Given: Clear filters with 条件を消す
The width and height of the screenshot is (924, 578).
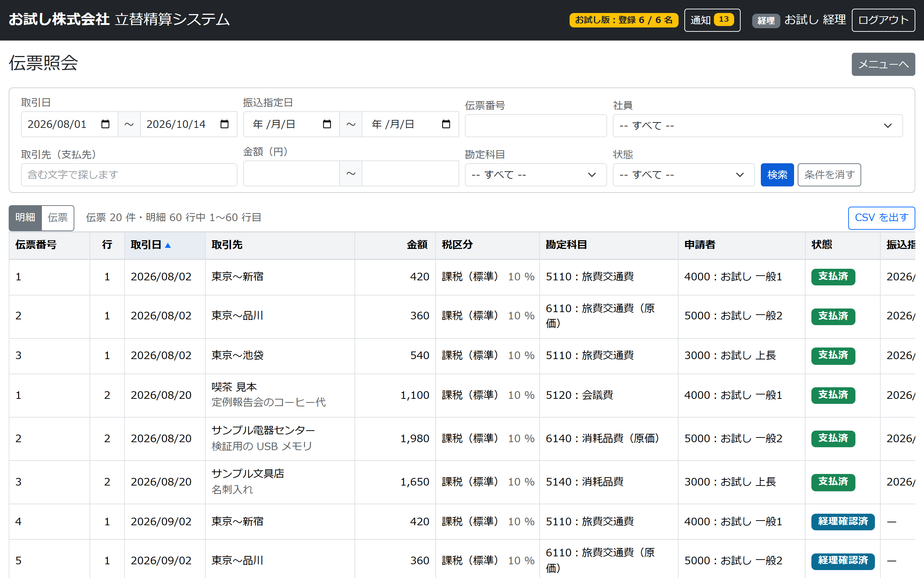Looking at the screenshot, I should [829, 175].
